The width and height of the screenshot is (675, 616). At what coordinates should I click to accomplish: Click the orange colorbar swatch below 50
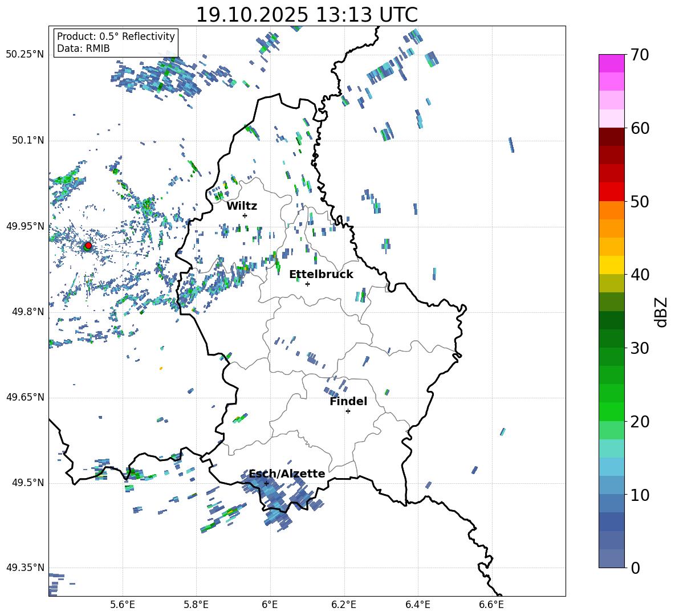click(611, 210)
